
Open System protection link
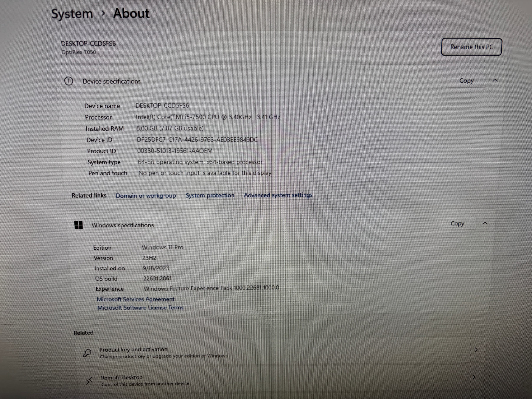pyautogui.click(x=210, y=195)
